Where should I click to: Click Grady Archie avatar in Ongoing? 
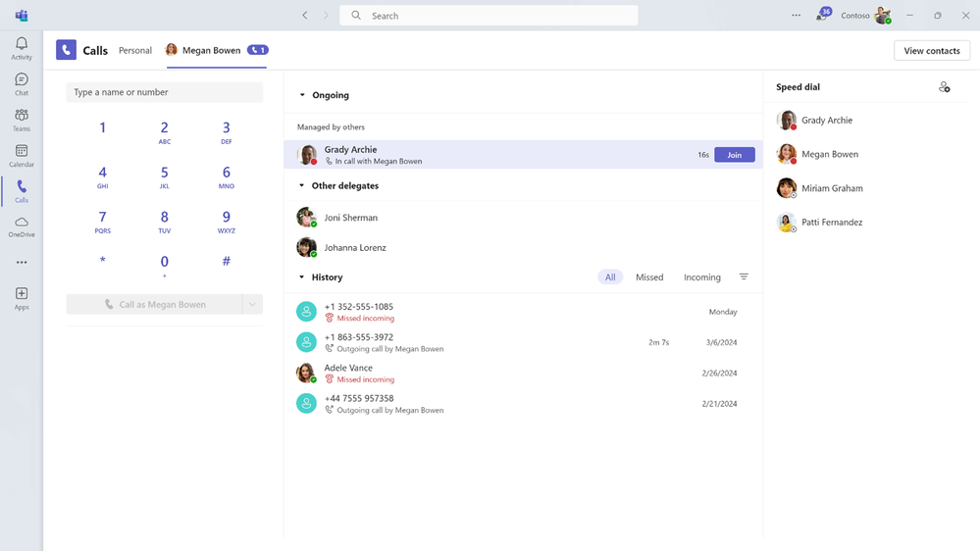(x=306, y=154)
